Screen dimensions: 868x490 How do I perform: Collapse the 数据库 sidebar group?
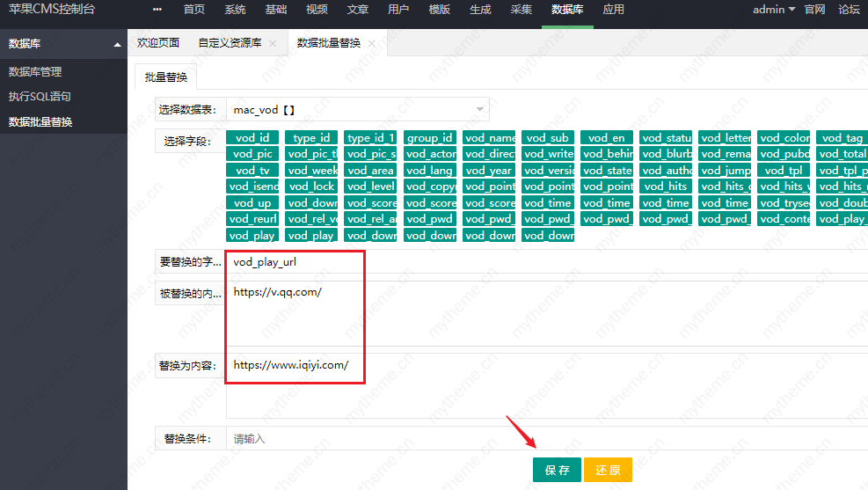(x=117, y=44)
